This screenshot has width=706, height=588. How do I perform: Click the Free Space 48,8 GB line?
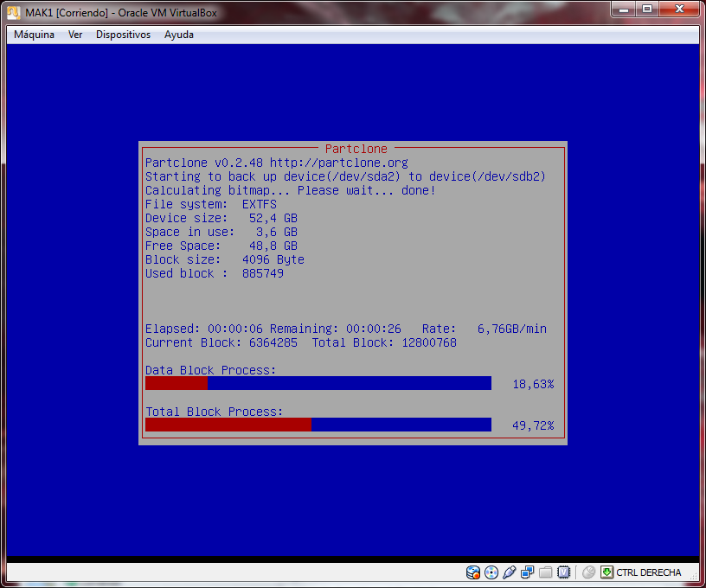[221, 246]
